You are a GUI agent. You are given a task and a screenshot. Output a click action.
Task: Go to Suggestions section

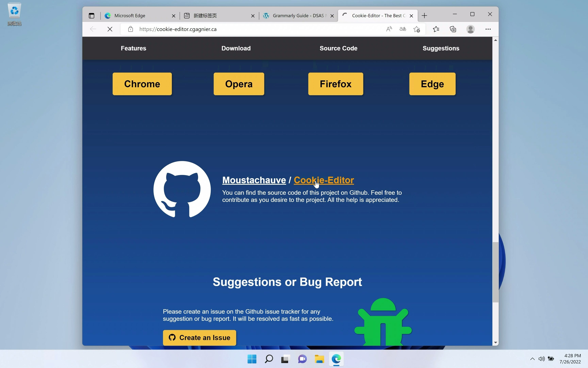(441, 48)
